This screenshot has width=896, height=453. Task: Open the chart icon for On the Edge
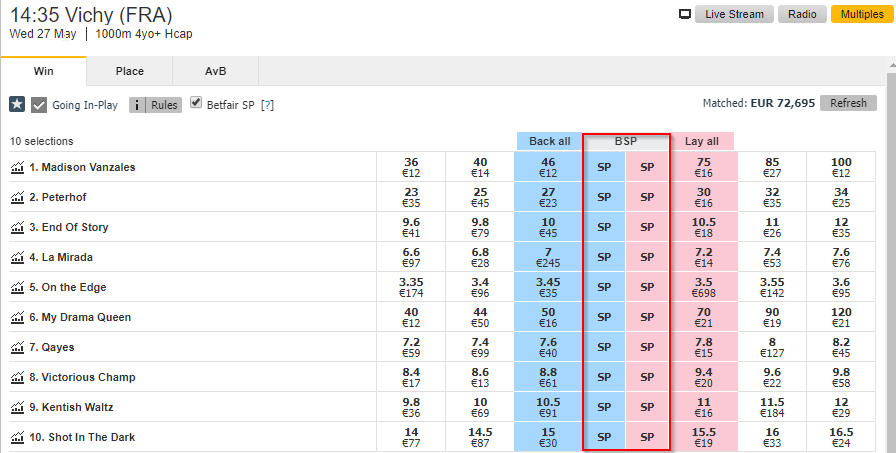[x=17, y=287]
